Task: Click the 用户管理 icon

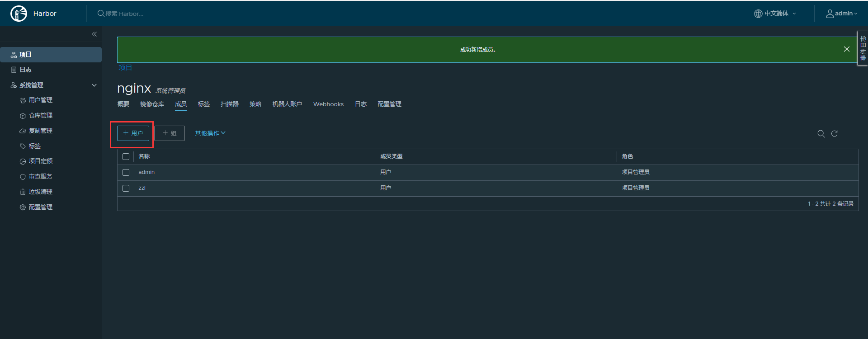Action: [x=23, y=100]
